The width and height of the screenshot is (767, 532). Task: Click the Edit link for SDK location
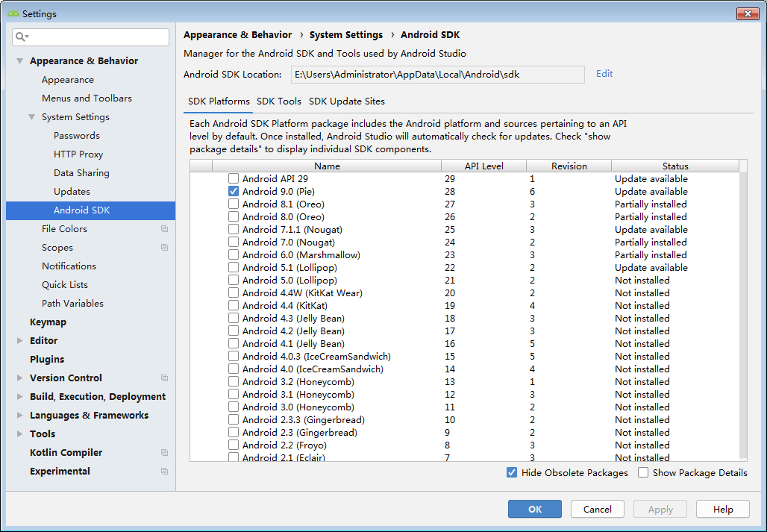coord(604,74)
